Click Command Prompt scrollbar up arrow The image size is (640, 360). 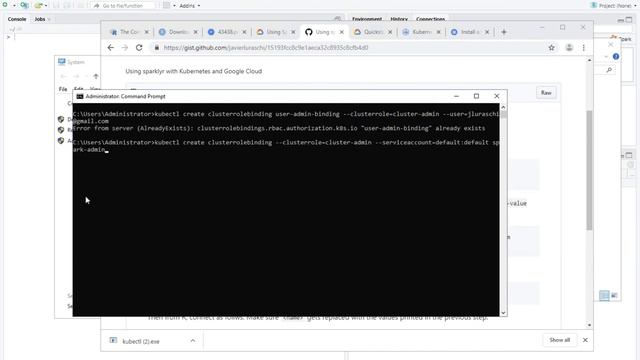[x=503, y=107]
